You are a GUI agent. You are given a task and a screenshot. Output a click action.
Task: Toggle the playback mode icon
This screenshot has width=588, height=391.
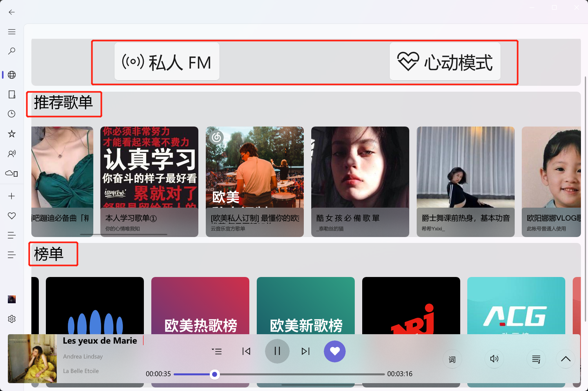[217, 351]
